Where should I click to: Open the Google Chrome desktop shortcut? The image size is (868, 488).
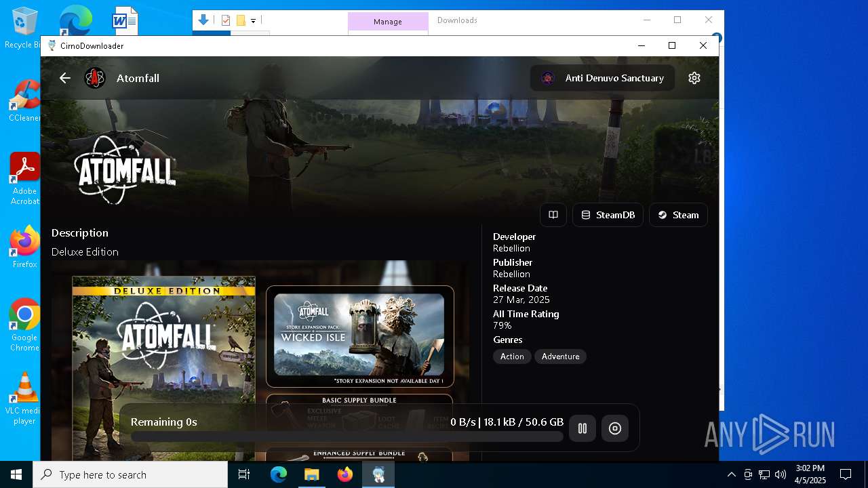click(x=24, y=325)
